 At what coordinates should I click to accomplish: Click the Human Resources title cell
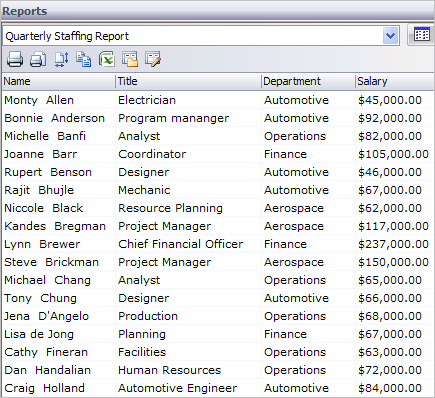point(188,370)
